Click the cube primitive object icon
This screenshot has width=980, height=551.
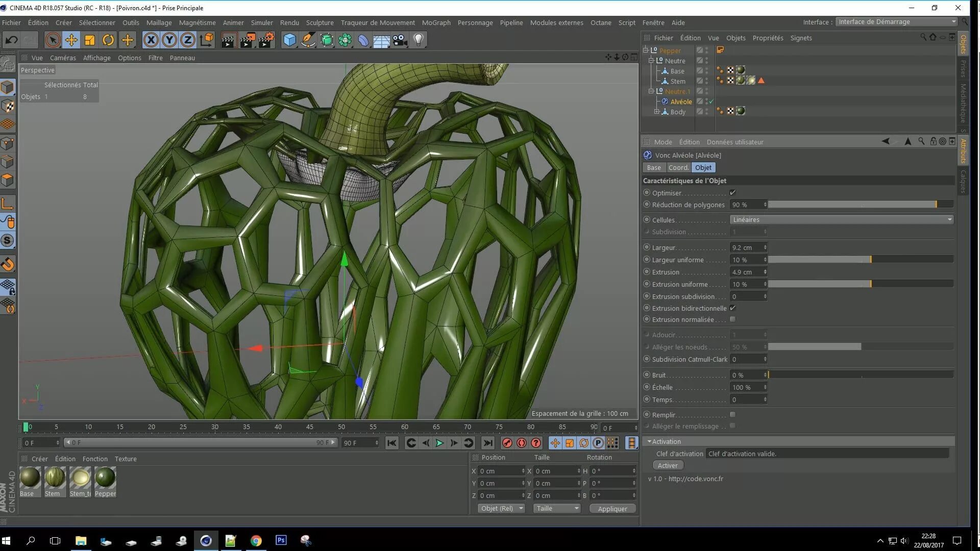coord(289,40)
